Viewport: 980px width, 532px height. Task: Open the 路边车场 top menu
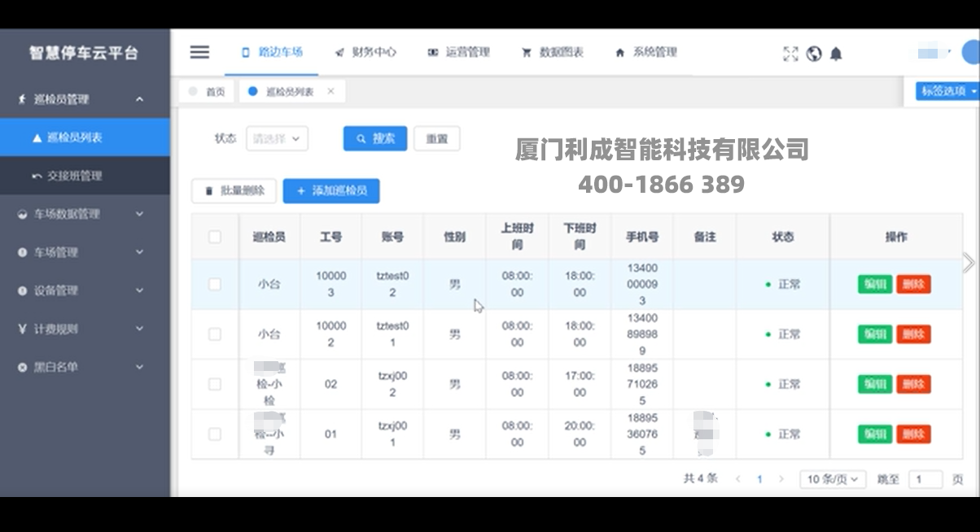(x=273, y=52)
